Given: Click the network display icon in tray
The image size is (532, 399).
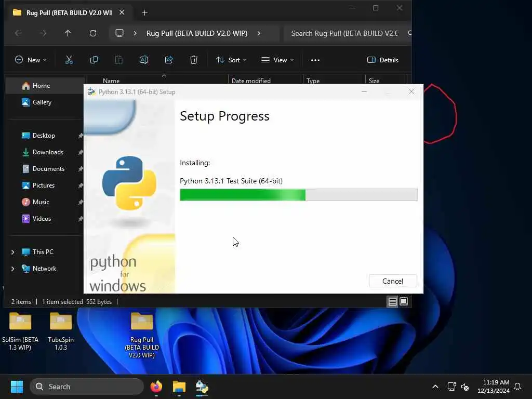Looking at the screenshot, I should pos(451,387).
